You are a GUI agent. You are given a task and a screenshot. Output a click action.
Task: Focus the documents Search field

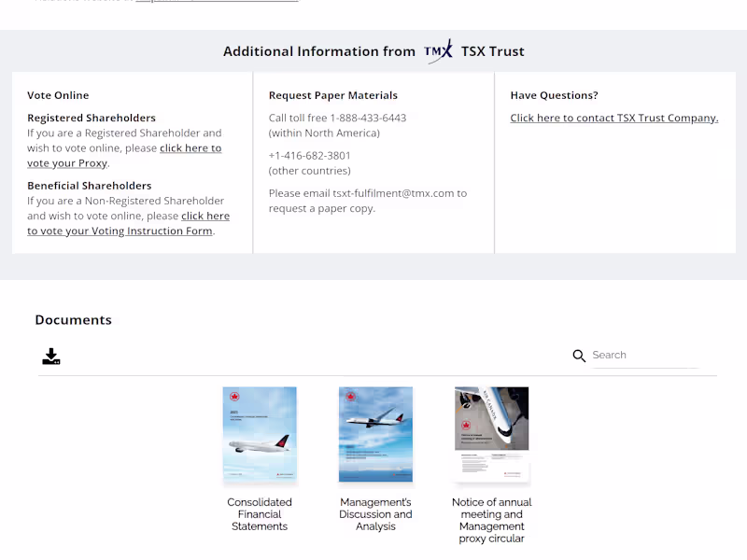pyautogui.click(x=644, y=355)
